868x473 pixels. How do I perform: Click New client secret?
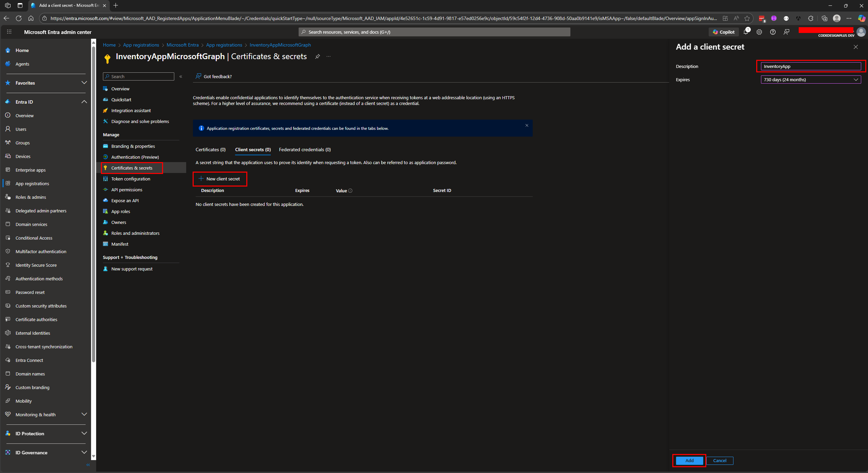point(219,179)
